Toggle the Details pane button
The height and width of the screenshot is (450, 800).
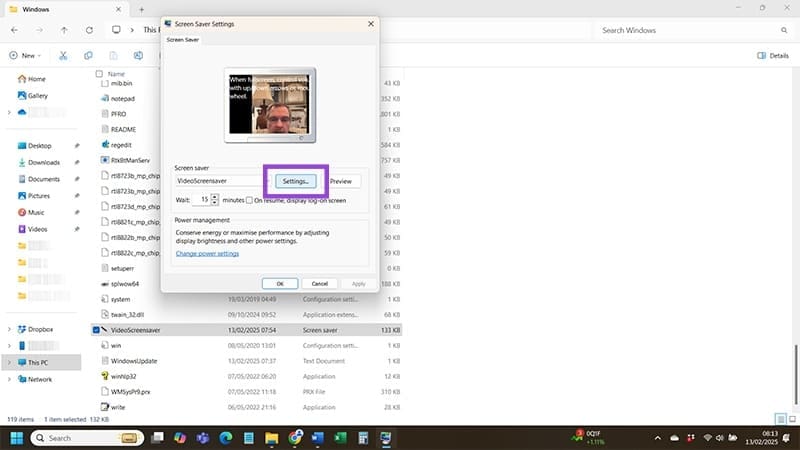(x=773, y=56)
